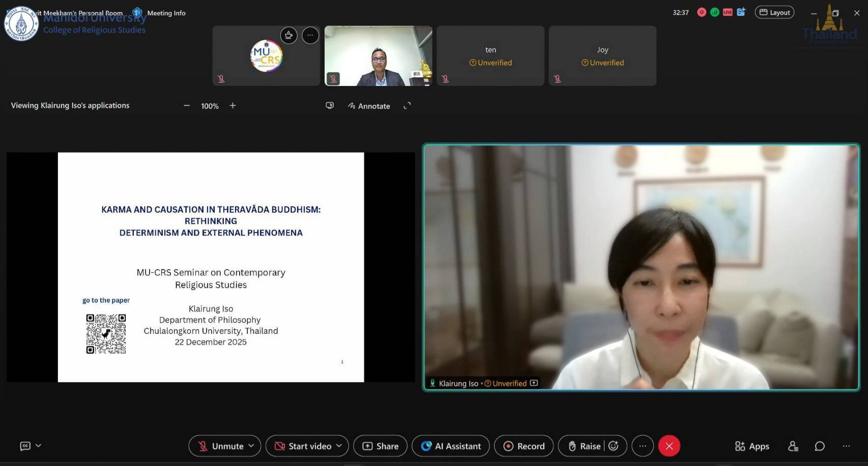Start video with the camera button

(x=304, y=446)
